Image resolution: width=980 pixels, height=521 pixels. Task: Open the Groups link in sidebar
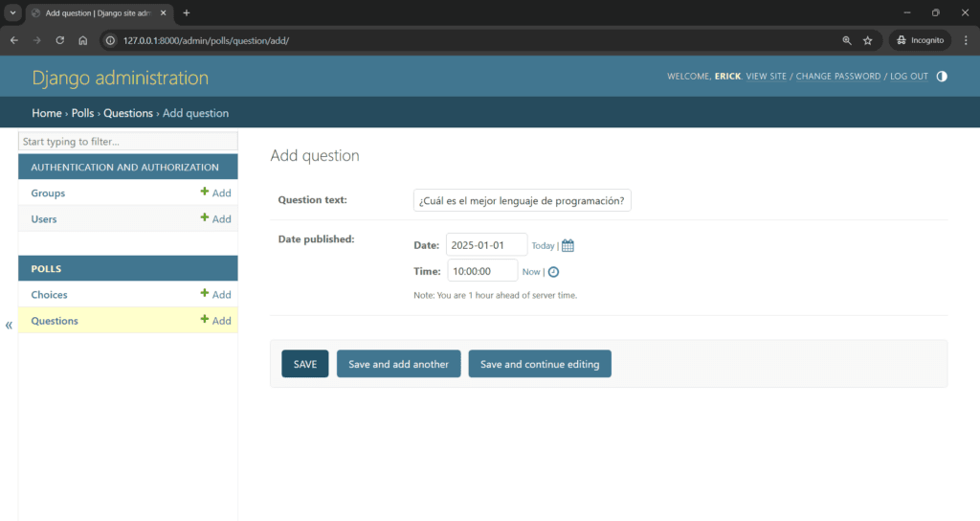[48, 193]
